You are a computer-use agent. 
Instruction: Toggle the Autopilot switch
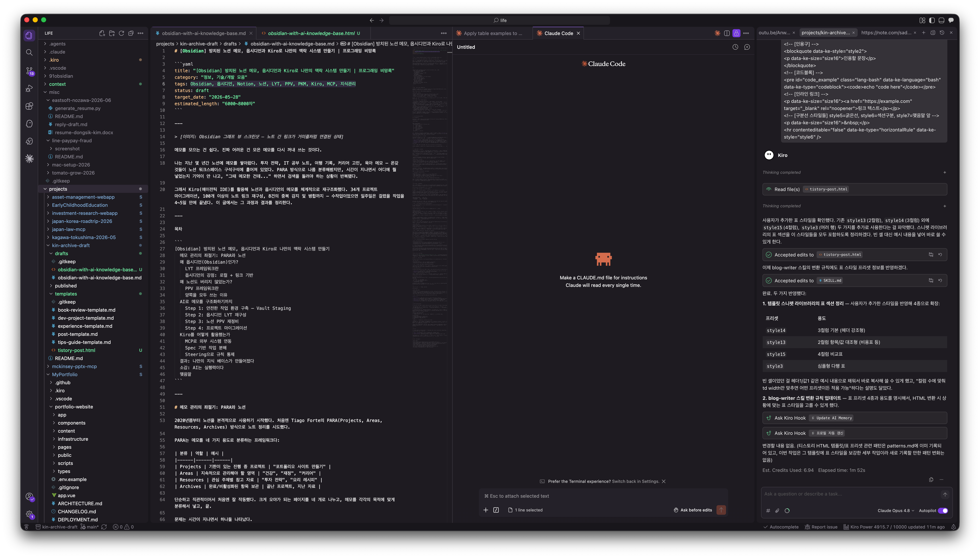[943, 511]
